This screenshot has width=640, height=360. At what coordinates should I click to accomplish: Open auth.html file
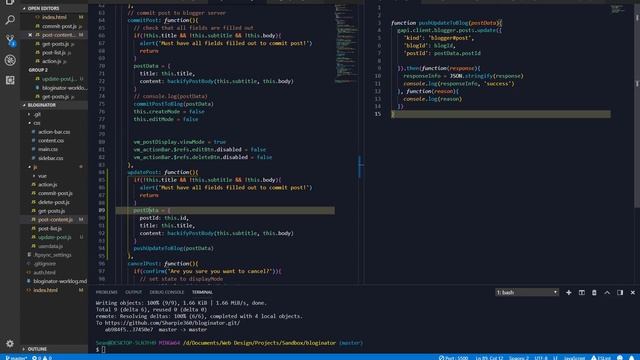coord(44,273)
